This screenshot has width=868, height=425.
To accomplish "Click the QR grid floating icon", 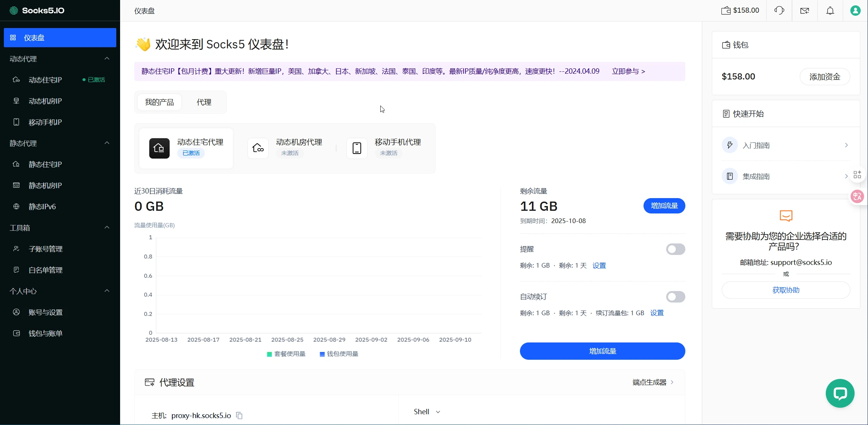I will click(857, 175).
